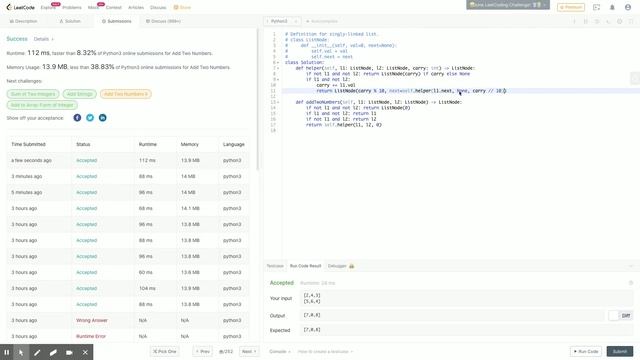The width and height of the screenshot is (640, 360).
Task: Click Pick One random problem button
Action: (164, 351)
